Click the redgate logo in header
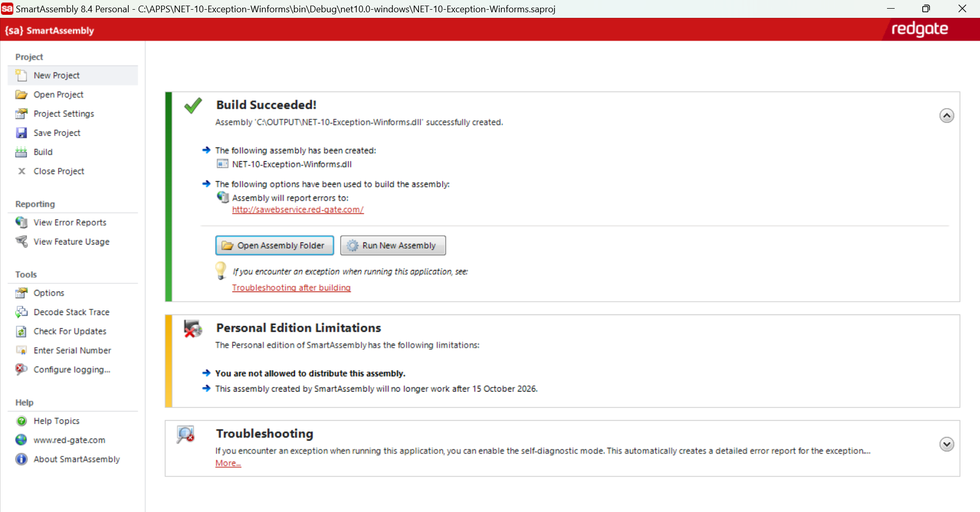The width and height of the screenshot is (980, 512). [x=920, y=29]
